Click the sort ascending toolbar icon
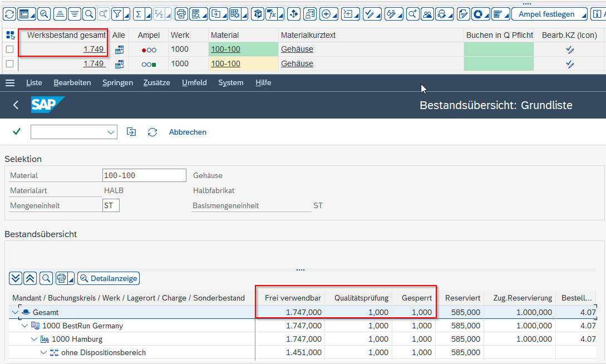606x364 pixels. tap(61, 14)
